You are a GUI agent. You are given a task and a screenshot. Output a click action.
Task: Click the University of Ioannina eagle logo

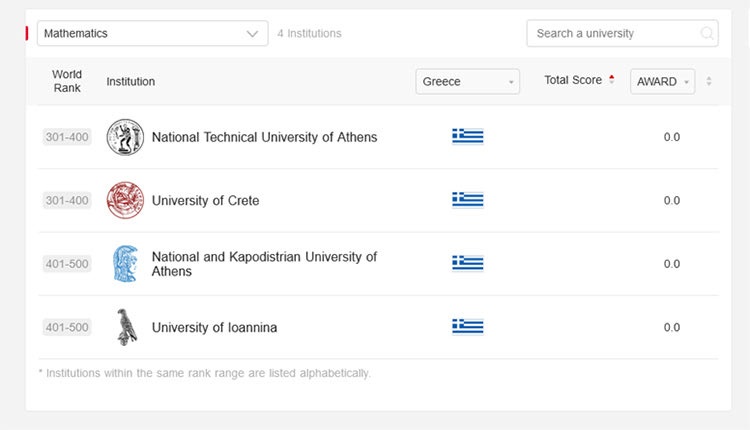tap(127, 327)
